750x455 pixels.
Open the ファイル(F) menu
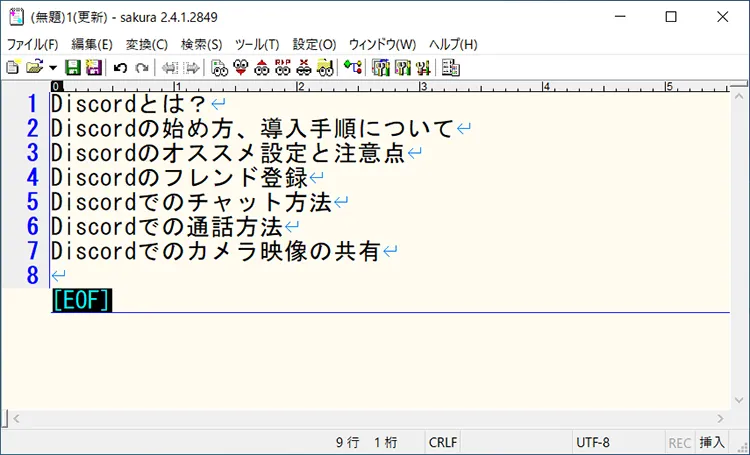(x=33, y=44)
